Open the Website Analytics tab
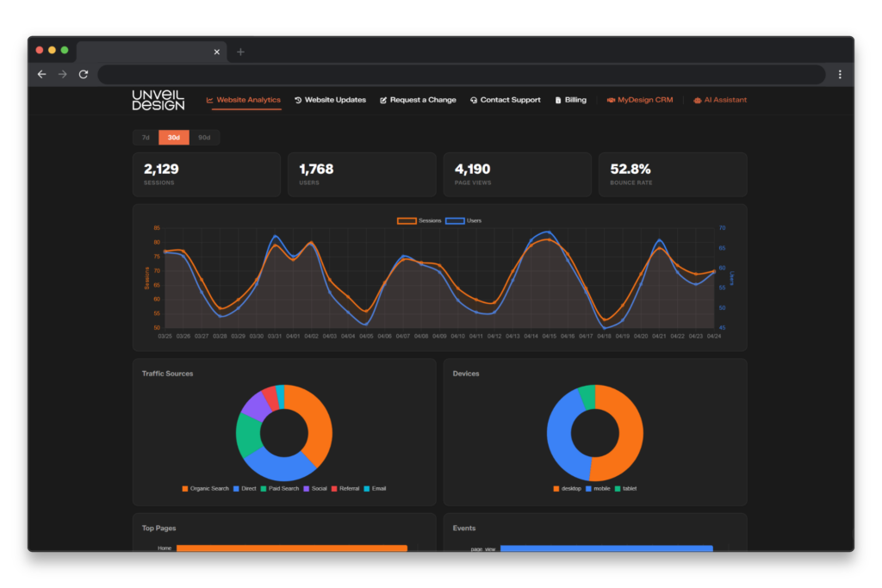This screenshot has width=882, height=588. tap(244, 100)
